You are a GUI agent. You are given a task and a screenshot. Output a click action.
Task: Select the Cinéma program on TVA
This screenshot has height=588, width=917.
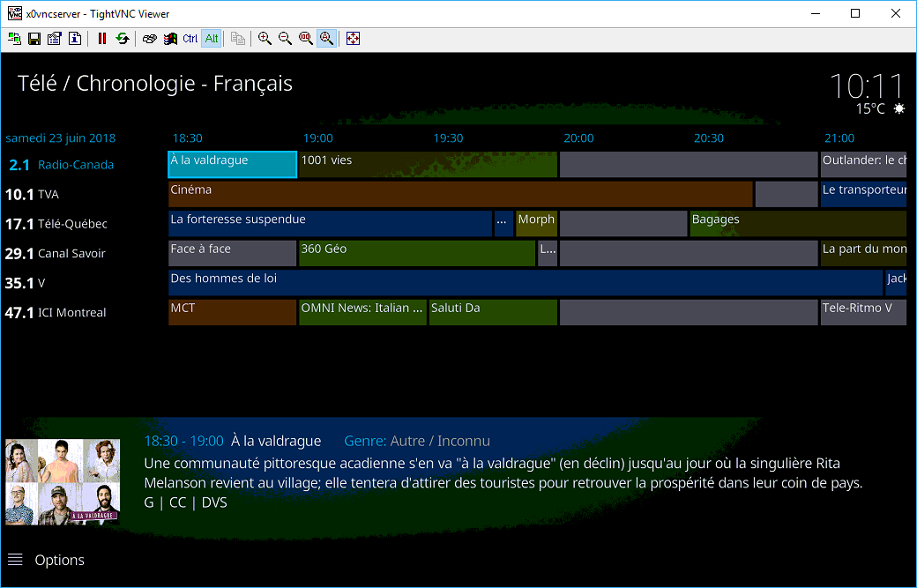(460, 194)
